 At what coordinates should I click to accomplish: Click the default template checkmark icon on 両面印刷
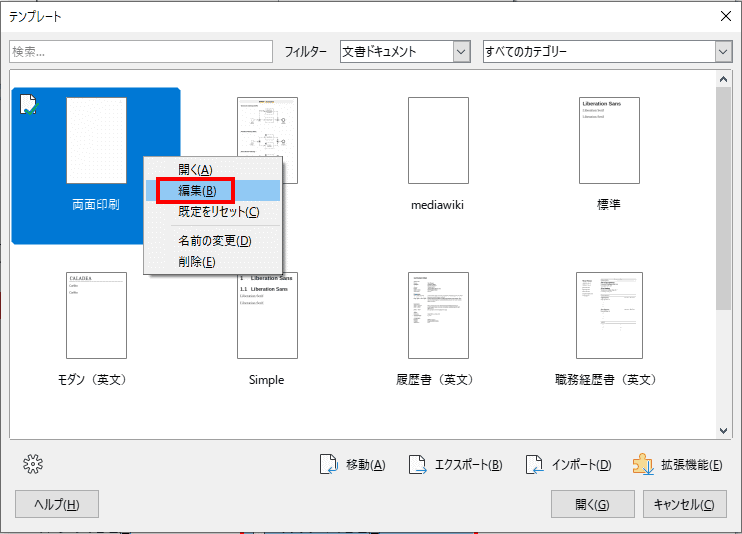tap(28, 105)
